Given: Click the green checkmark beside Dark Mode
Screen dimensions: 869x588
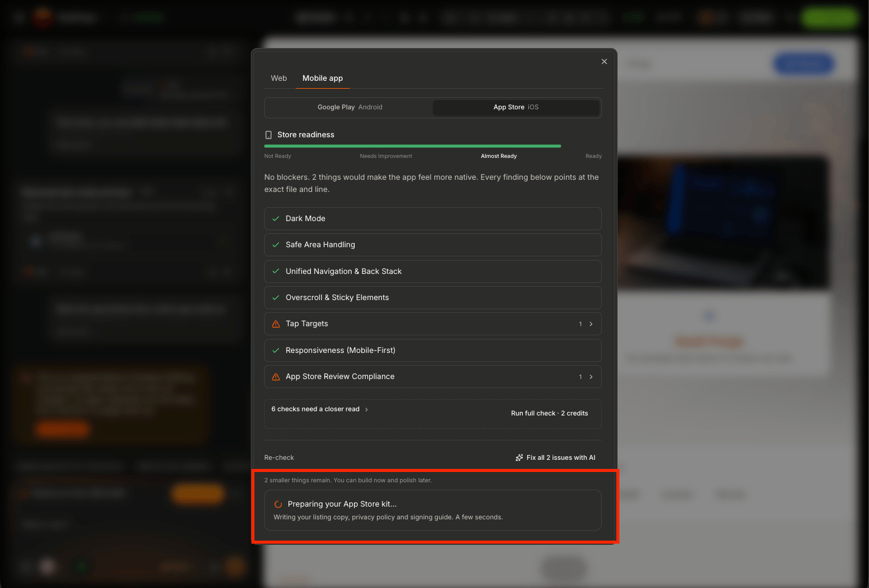Looking at the screenshot, I should [276, 219].
